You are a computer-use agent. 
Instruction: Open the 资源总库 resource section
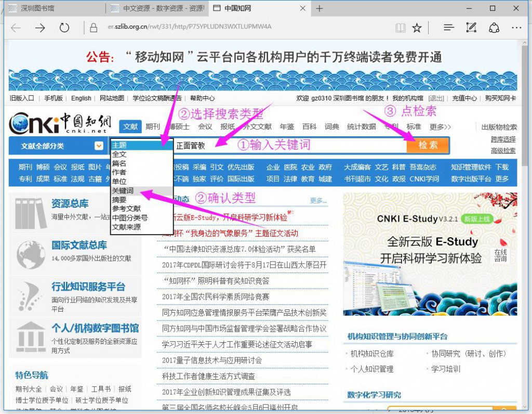(70, 204)
